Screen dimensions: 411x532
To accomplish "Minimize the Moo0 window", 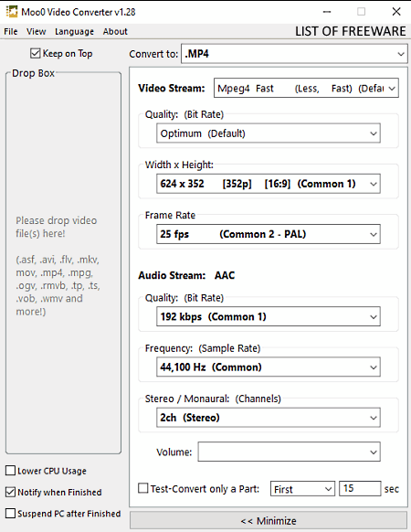I will pos(327,12).
